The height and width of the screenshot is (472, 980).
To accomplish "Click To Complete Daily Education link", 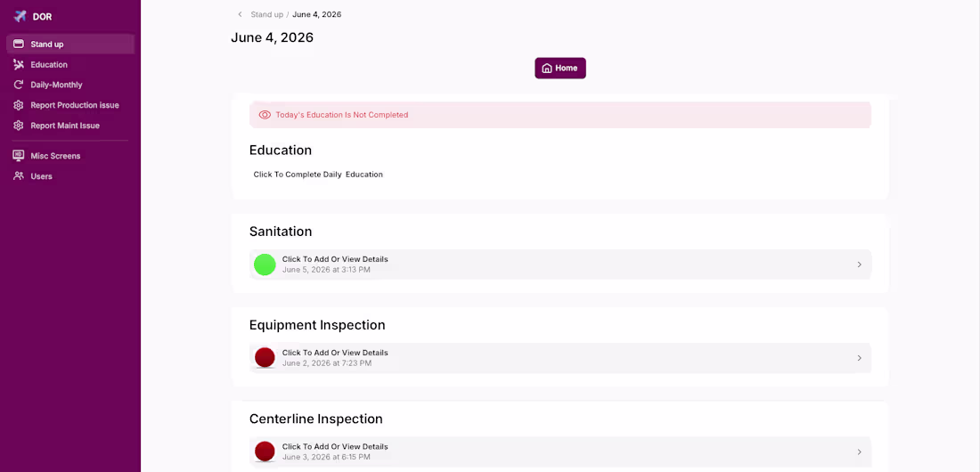I will 318,175.
